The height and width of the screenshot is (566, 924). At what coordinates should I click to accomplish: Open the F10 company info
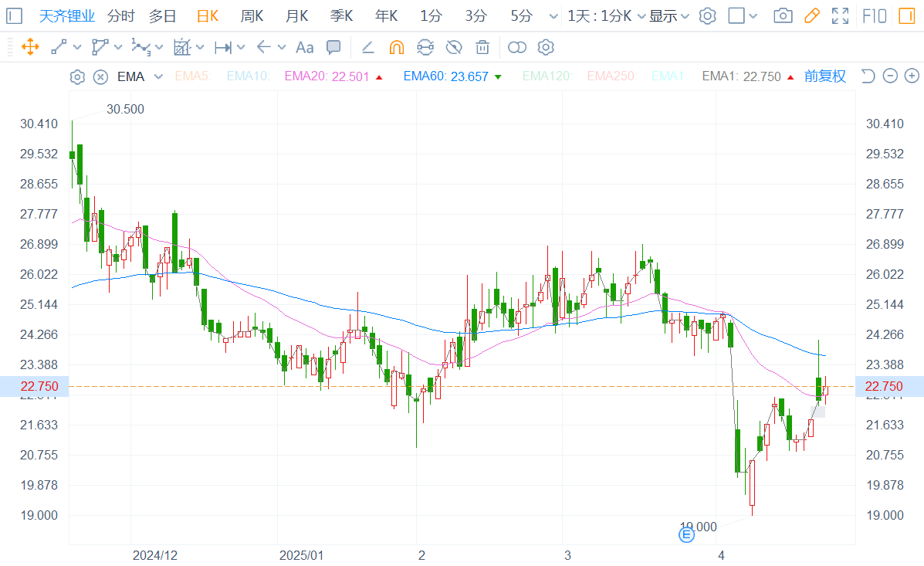(874, 16)
